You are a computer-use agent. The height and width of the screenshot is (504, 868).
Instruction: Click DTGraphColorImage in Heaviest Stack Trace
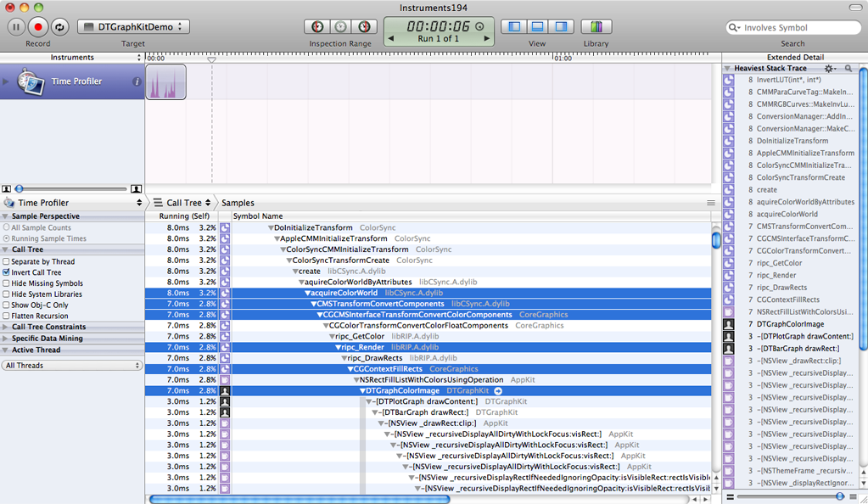pos(790,324)
